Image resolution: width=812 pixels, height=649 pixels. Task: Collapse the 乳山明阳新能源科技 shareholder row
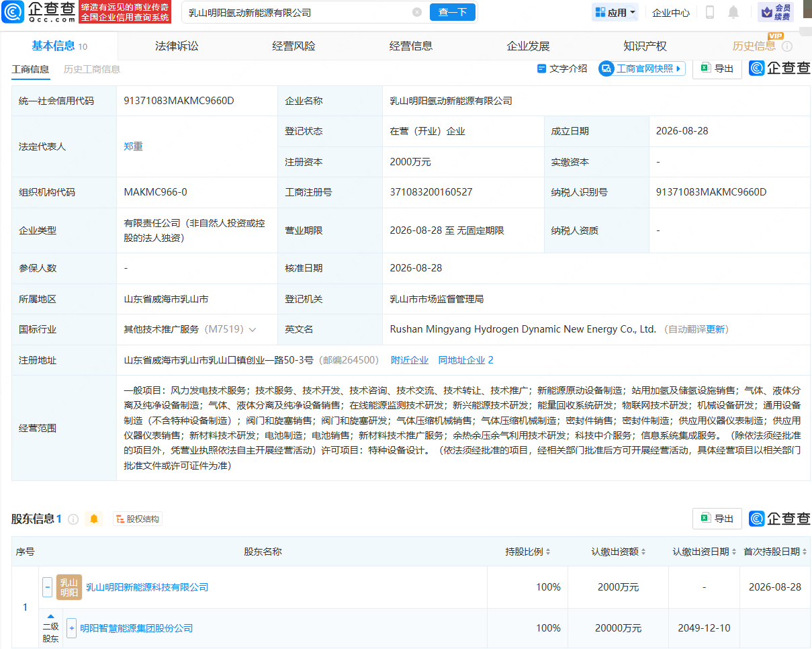[x=47, y=587]
